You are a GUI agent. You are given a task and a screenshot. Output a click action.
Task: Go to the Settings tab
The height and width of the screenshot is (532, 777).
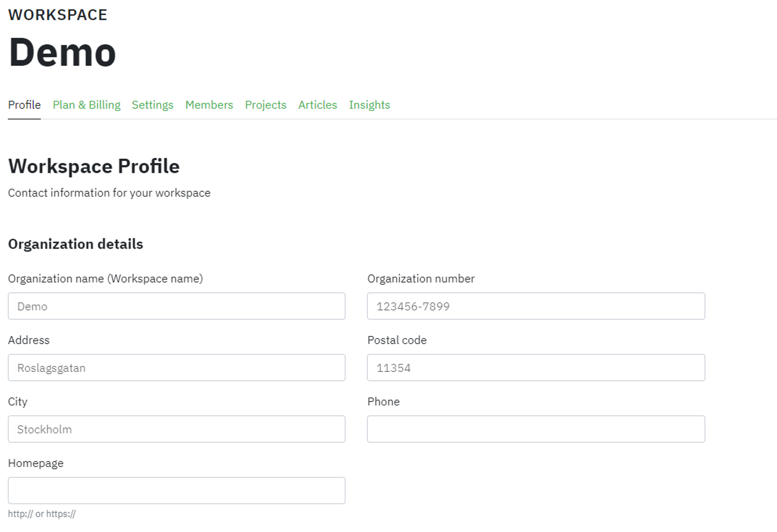point(152,105)
